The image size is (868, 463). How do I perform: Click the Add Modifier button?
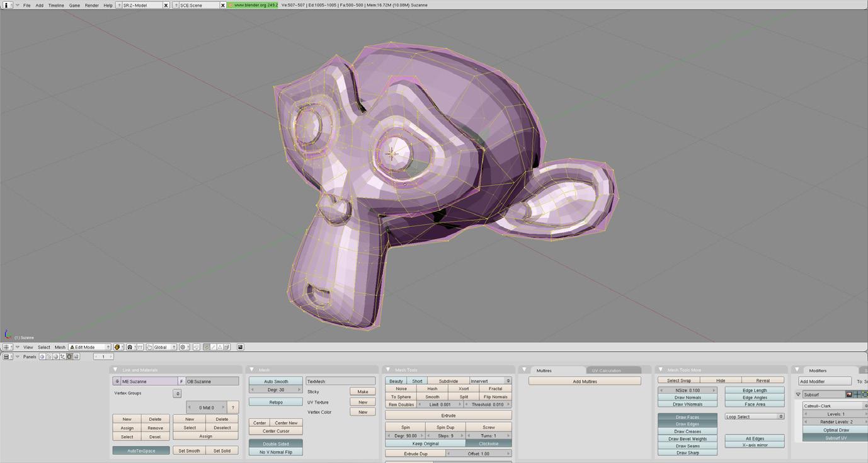pos(825,381)
